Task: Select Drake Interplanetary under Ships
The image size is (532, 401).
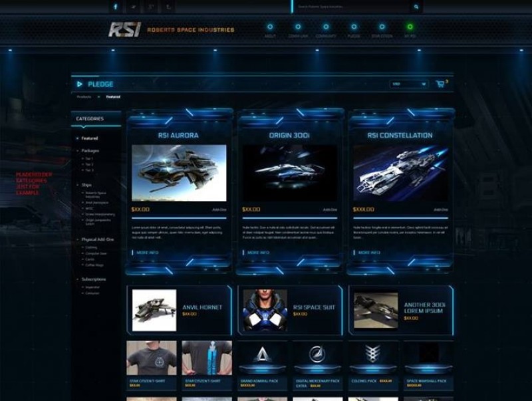Action: point(100,214)
